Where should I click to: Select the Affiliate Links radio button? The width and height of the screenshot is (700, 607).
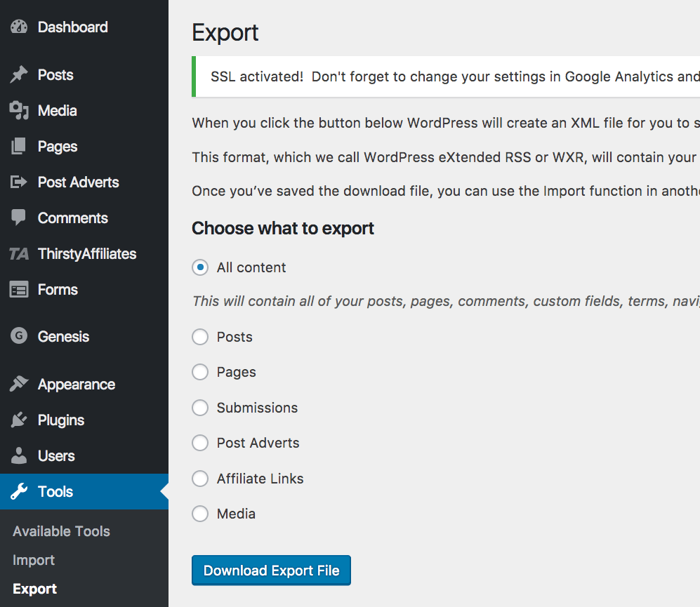[200, 479]
